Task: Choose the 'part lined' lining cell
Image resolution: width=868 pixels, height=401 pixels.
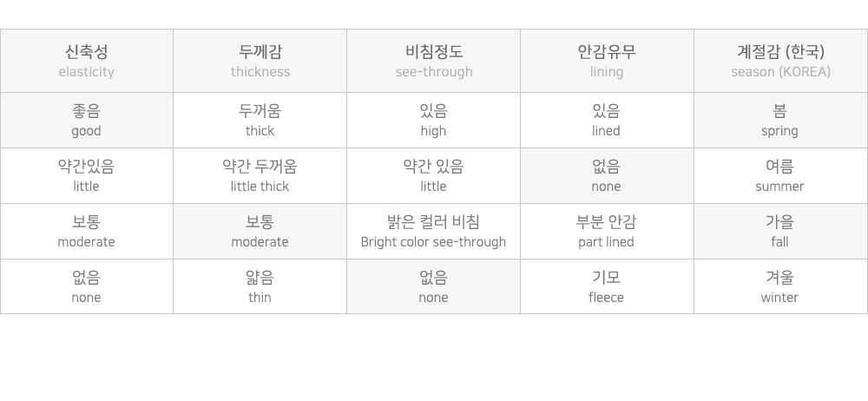Action: tap(607, 231)
